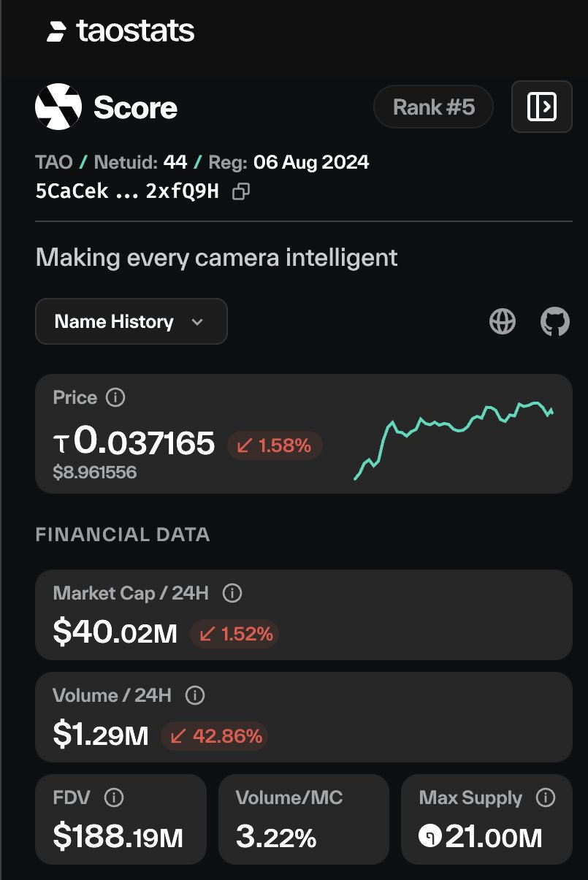Click the Volume/MC 3.22% card
This screenshot has width=588, height=880.
pos(303,819)
